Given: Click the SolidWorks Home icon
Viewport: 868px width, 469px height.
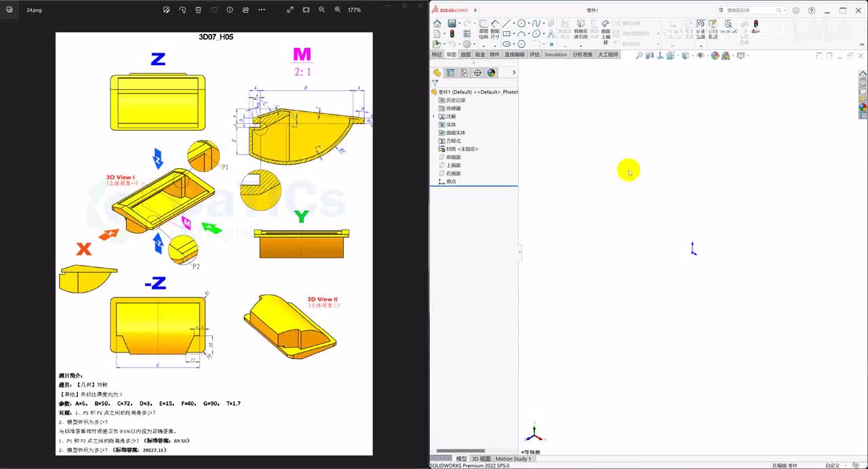Looking at the screenshot, I should pyautogui.click(x=437, y=24).
